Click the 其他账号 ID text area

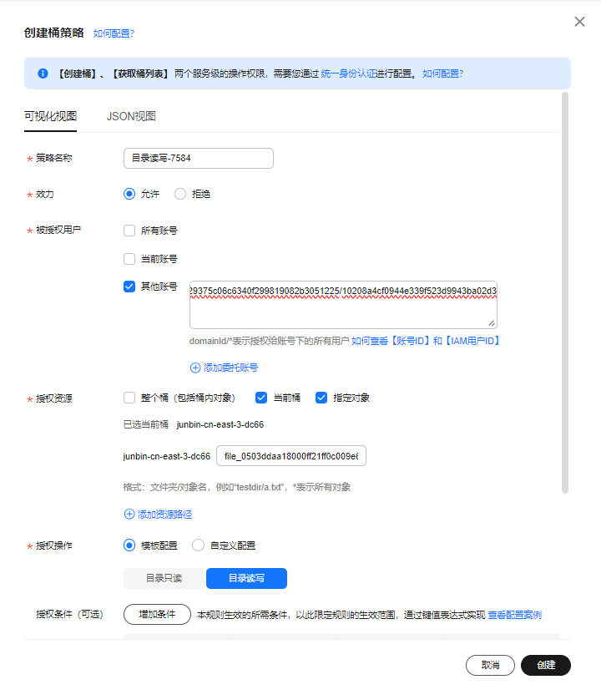click(343, 305)
